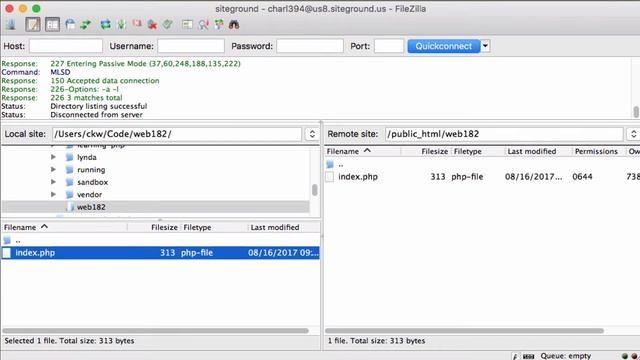The width and height of the screenshot is (640, 360).
Task: Open the Remote site path dropdown
Action: click(633, 134)
